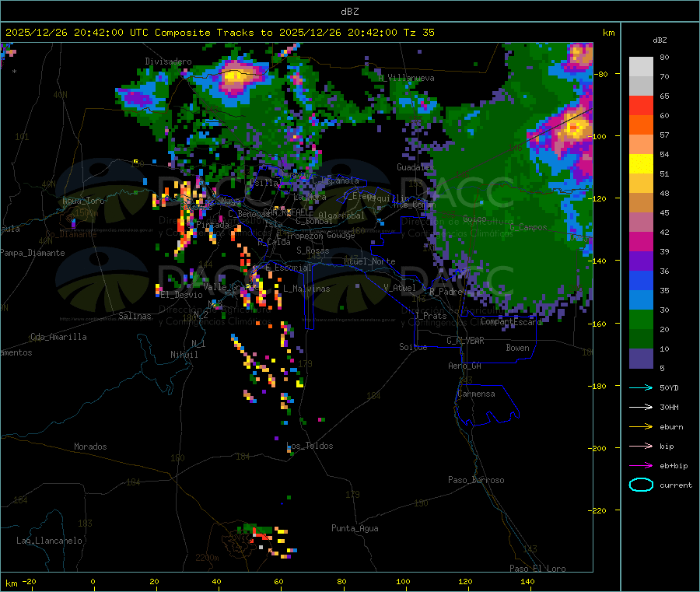
Task: Click the yellow eburn arrow in legend
Action: tap(641, 427)
